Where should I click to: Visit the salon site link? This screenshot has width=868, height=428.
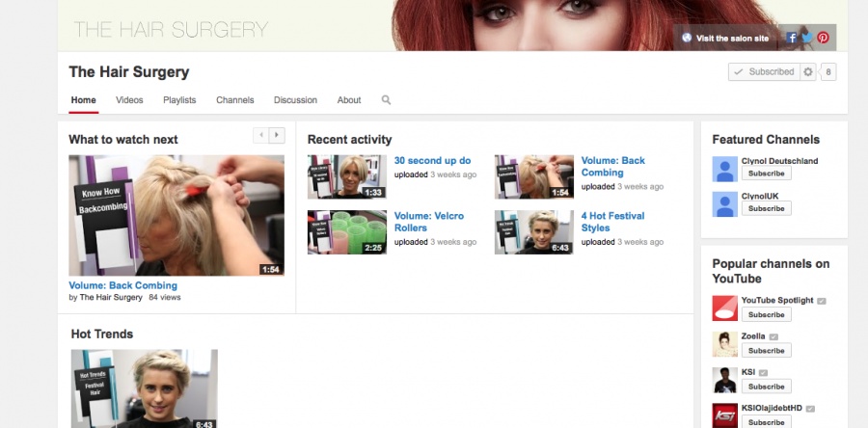[732, 39]
